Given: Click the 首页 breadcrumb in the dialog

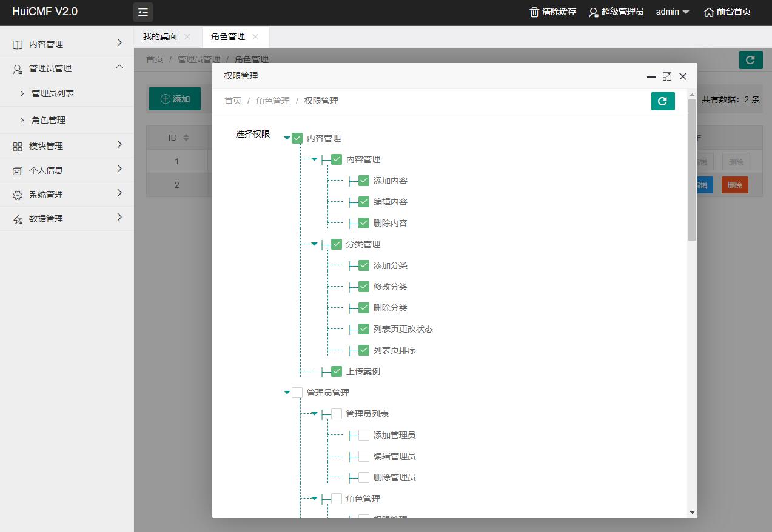Looking at the screenshot, I should coord(233,101).
